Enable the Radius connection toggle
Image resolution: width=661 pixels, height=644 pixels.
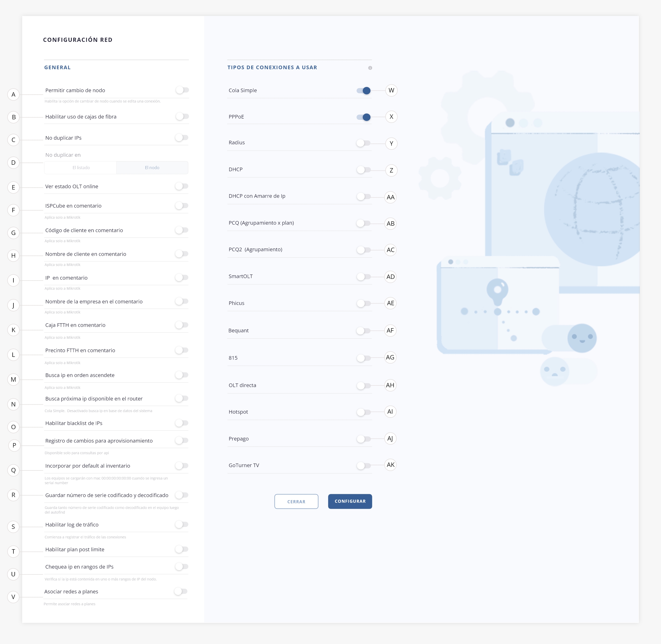364,143
